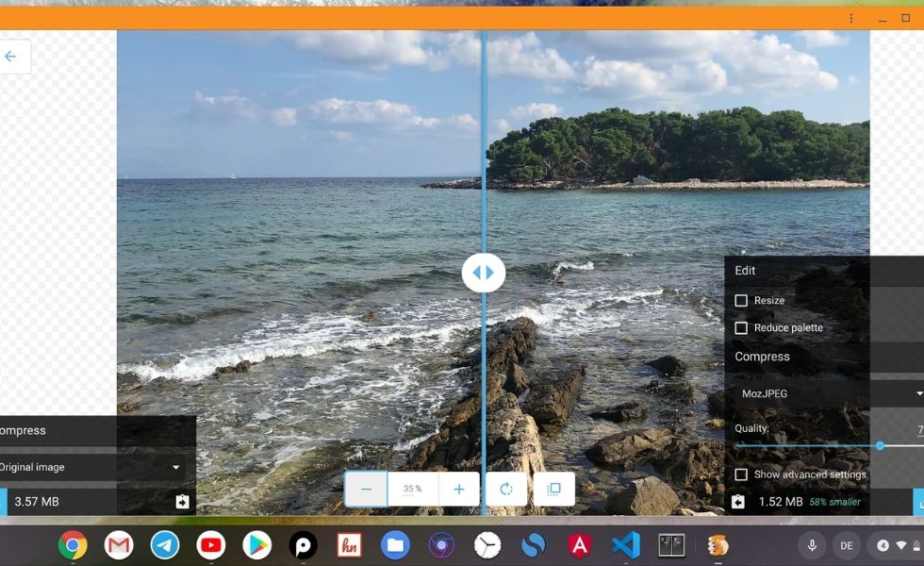
Task: Switch keyboard layout via DE indicator
Action: click(847, 546)
